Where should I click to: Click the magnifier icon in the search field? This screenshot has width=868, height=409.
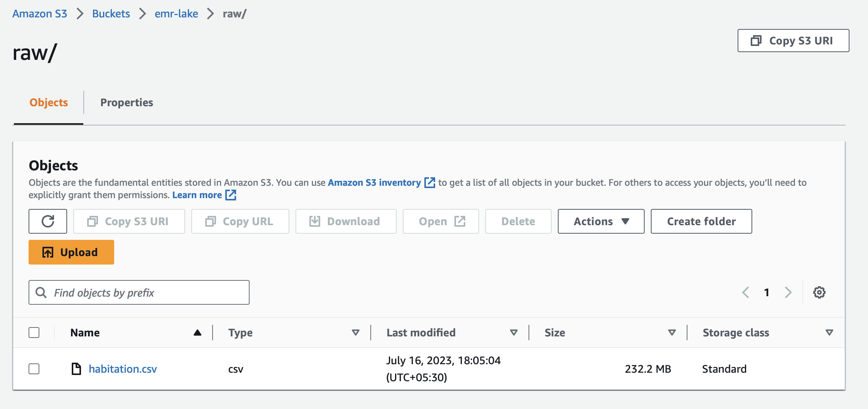click(41, 292)
